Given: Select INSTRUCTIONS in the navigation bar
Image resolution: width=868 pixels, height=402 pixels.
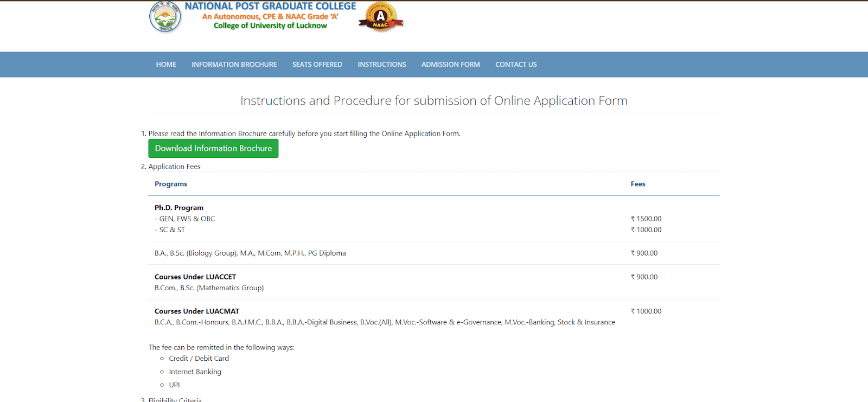Looking at the screenshot, I should click(x=381, y=65).
